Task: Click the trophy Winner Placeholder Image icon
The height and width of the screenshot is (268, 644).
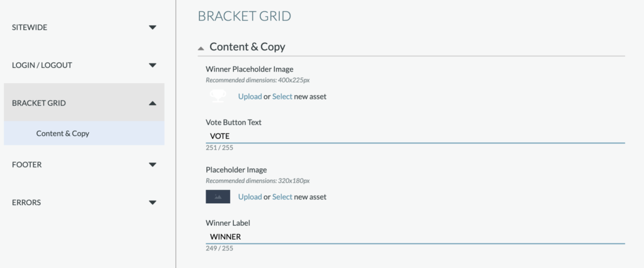Action: pos(218,96)
